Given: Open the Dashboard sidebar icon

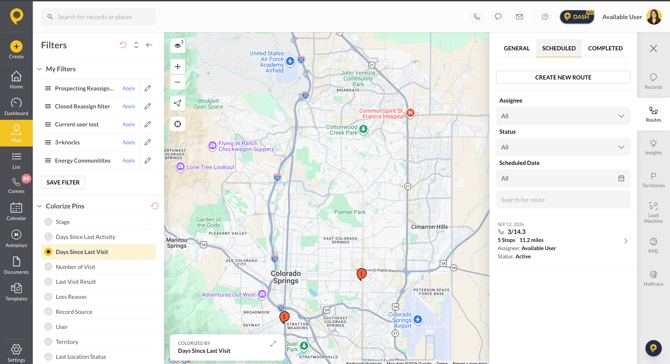Looking at the screenshot, I should (x=16, y=106).
